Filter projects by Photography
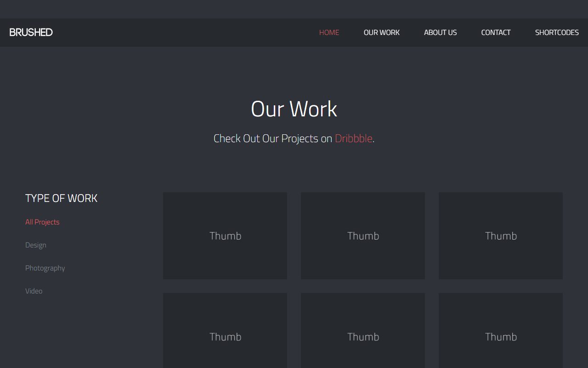The height and width of the screenshot is (368, 588). tap(45, 268)
